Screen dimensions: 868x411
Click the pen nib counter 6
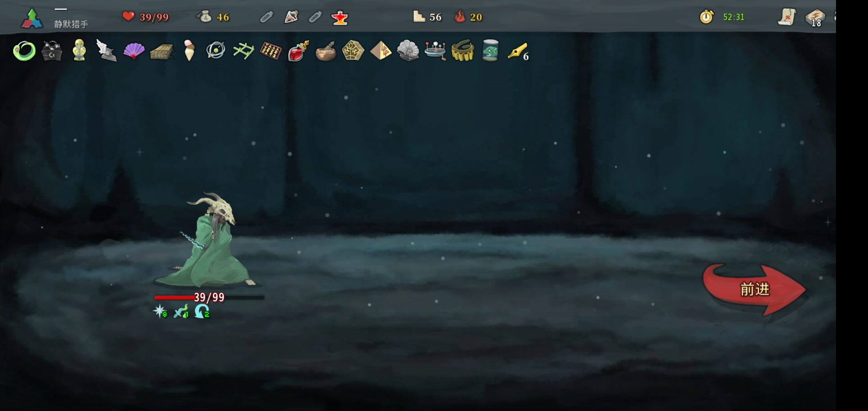(x=526, y=57)
